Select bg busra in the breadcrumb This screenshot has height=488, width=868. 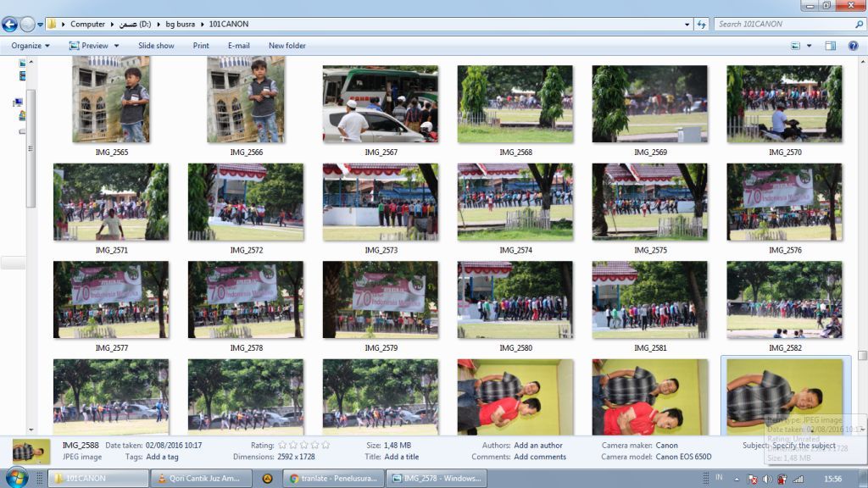pos(180,25)
